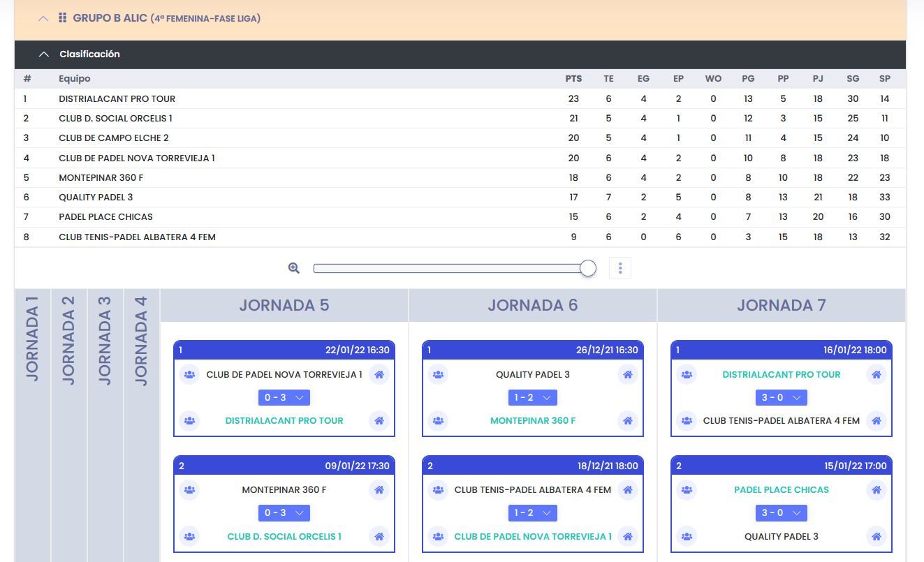Click home icon beside PADEL PLACE CHICAS in Jornada 7
Image resolution: width=924 pixels, height=562 pixels.
click(x=877, y=490)
